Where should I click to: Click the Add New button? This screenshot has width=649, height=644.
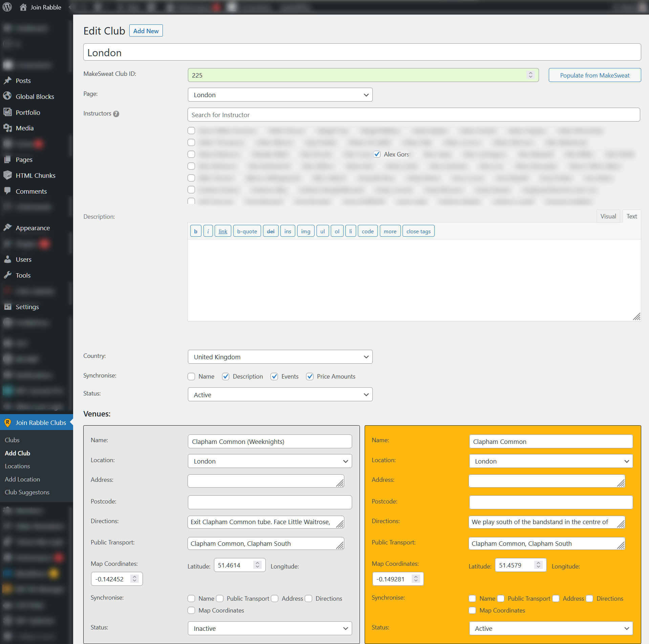click(x=146, y=31)
